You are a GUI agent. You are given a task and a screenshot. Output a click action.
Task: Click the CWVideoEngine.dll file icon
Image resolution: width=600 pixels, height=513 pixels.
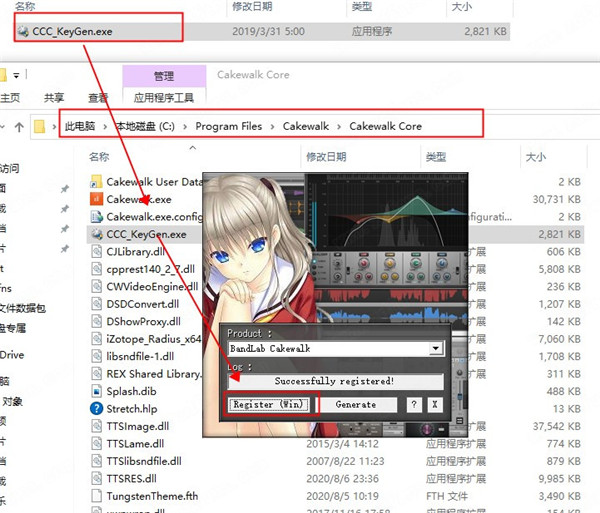pyautogui.click(x=96, y=287)
